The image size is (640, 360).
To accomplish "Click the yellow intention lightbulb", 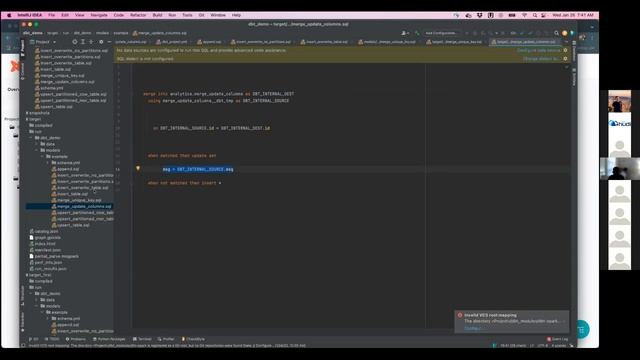I will pos(138,168).
